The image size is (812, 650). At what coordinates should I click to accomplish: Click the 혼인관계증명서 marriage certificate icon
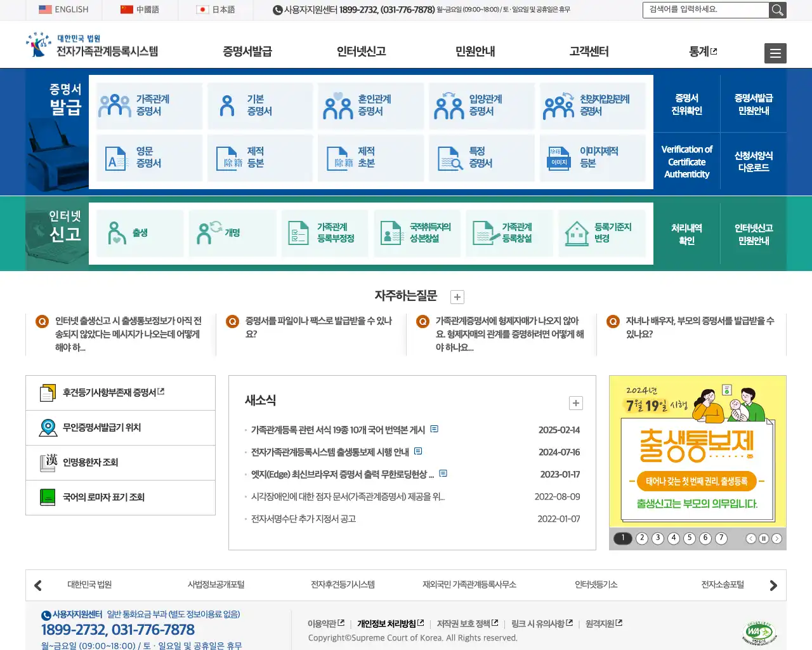370,105
